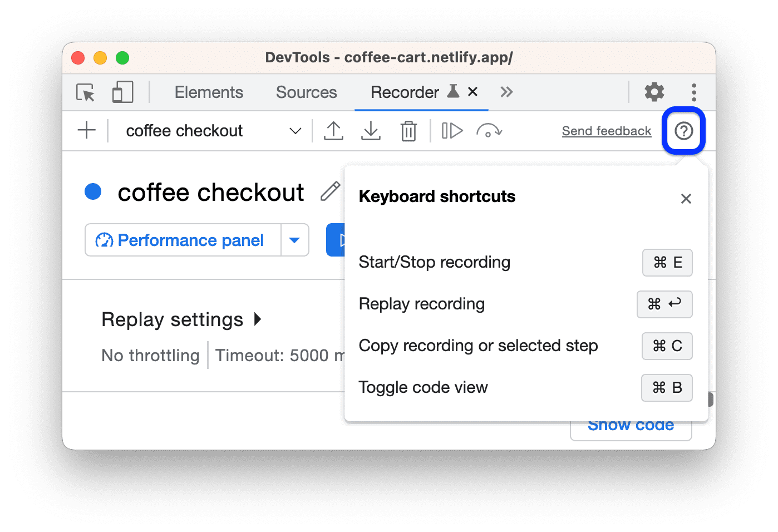
Task: Select the inspect element tool
Action: [85, 92]
